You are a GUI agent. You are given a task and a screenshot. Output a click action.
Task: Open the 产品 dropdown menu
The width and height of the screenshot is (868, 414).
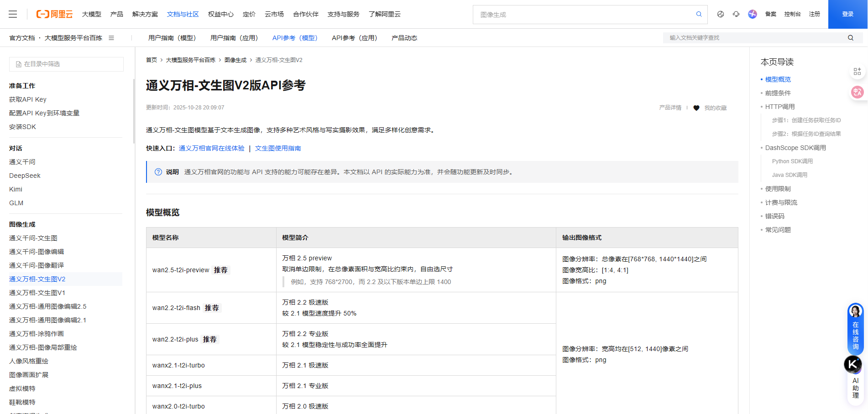pyautogui.click(x=117, y=14)
